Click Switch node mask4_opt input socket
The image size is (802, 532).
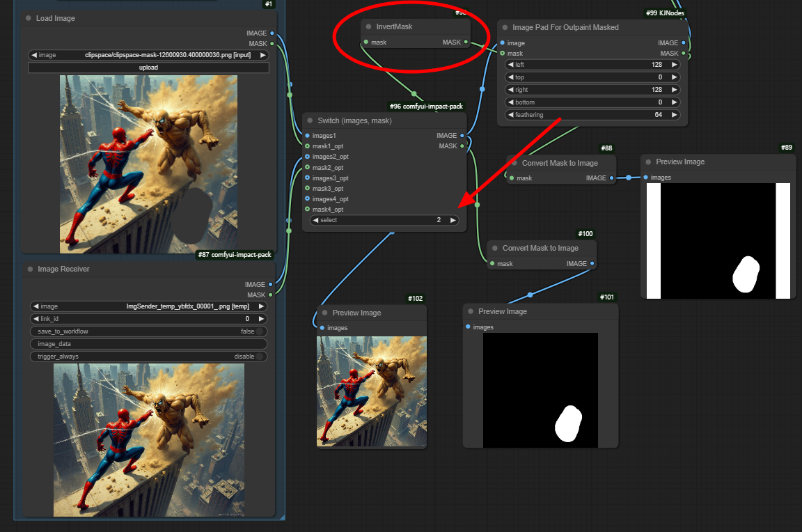pyautogui.click(x=308, y=209)
